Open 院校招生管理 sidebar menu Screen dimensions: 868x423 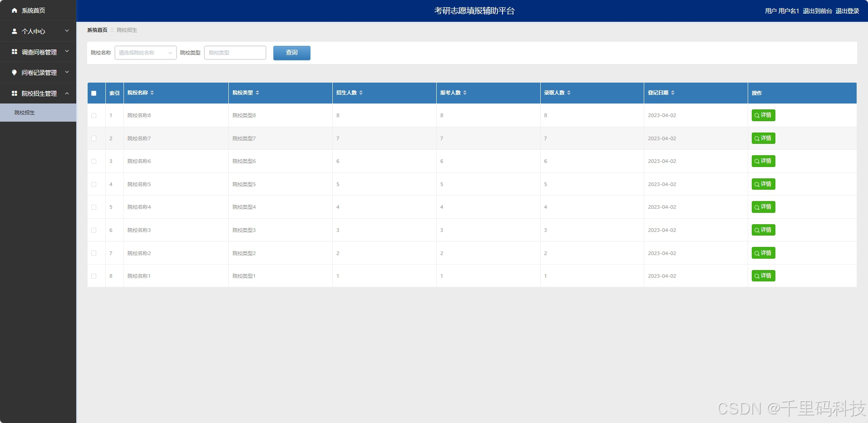point(38,93)
